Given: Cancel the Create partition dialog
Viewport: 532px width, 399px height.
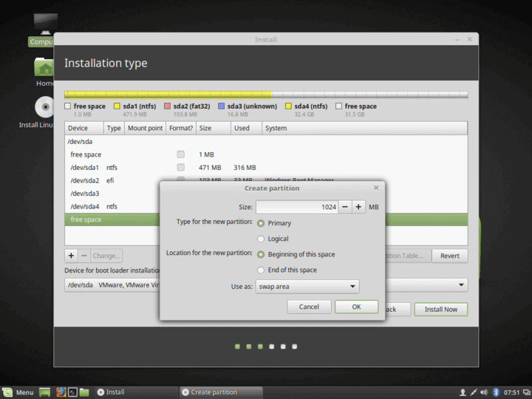Looking at the screenshot, I should tap(309, 307).
